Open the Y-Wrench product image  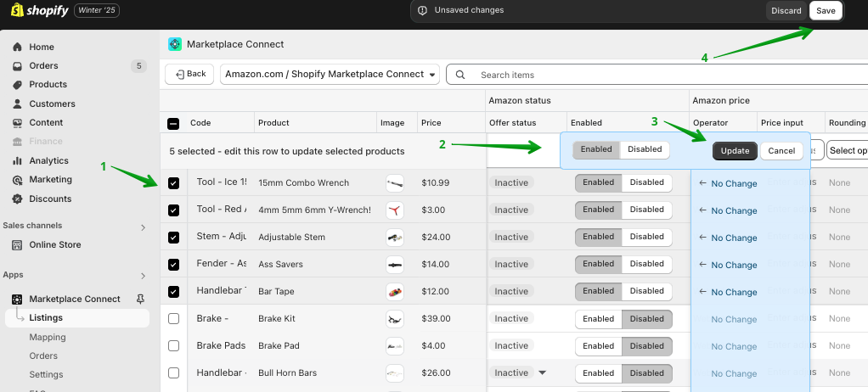click(395, 210)
